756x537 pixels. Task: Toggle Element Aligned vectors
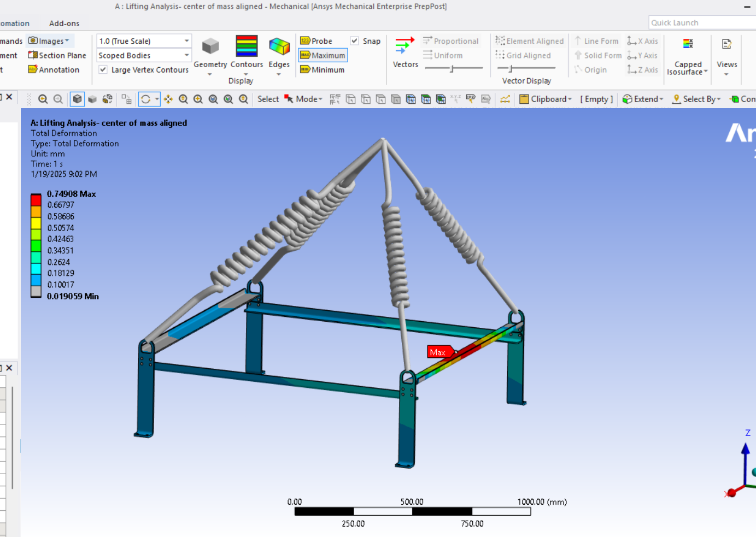point(529,41)
